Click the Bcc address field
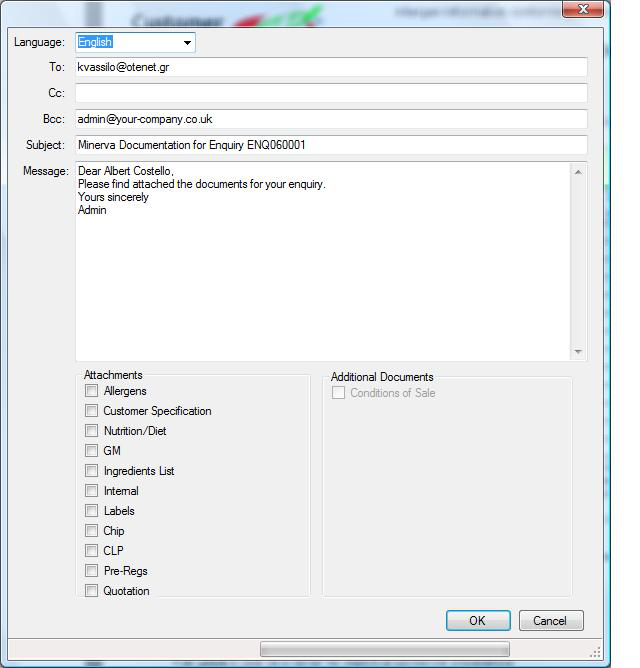This screenshot has height=668, width=640. coord(330,119)
